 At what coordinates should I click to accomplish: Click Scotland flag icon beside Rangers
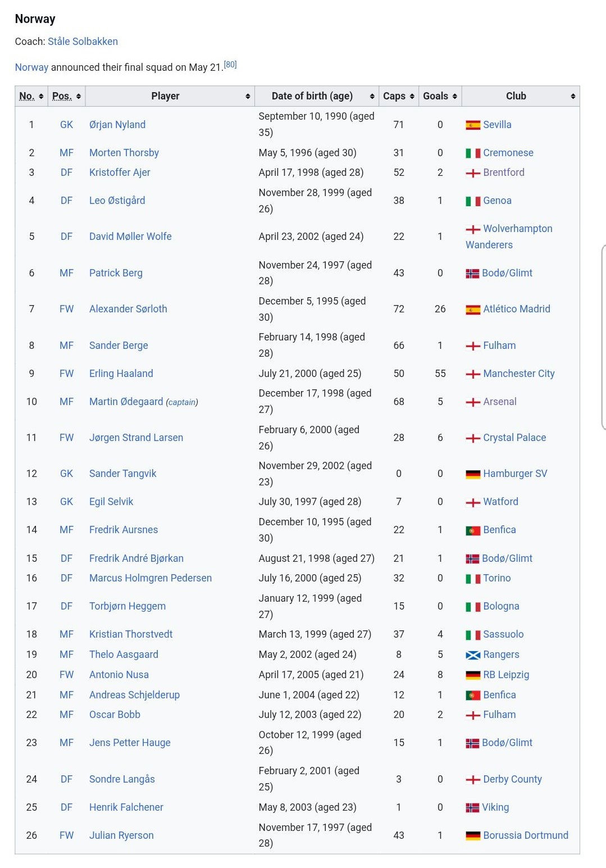[x=473, y=655]
